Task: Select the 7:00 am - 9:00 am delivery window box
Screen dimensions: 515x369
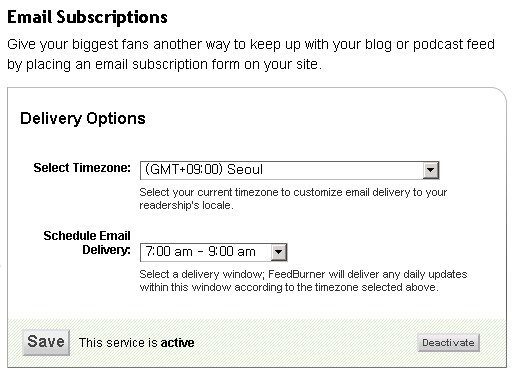Action: pyautogui.click(x=213, y=252)
